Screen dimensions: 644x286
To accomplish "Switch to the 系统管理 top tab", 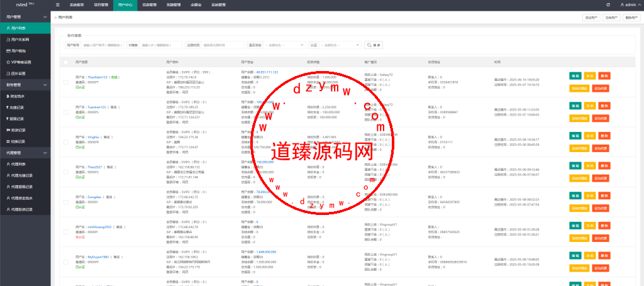I will click(x=218, y=5).
